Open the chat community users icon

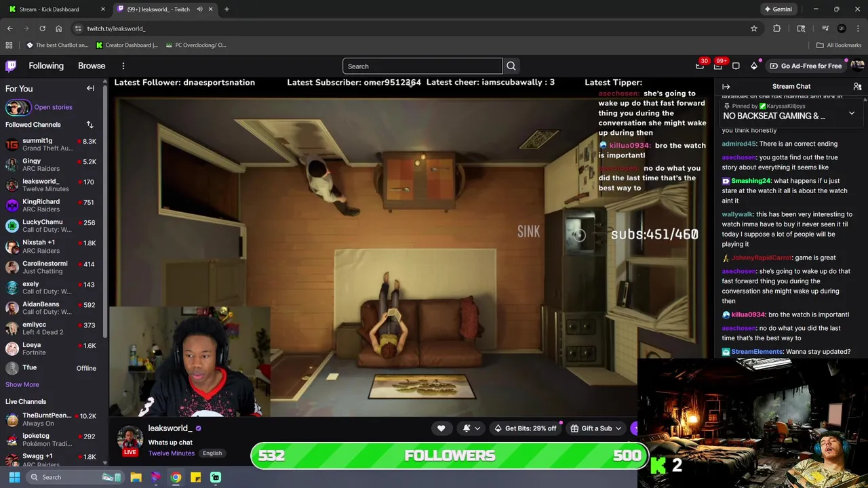click(x=857, y=87)
